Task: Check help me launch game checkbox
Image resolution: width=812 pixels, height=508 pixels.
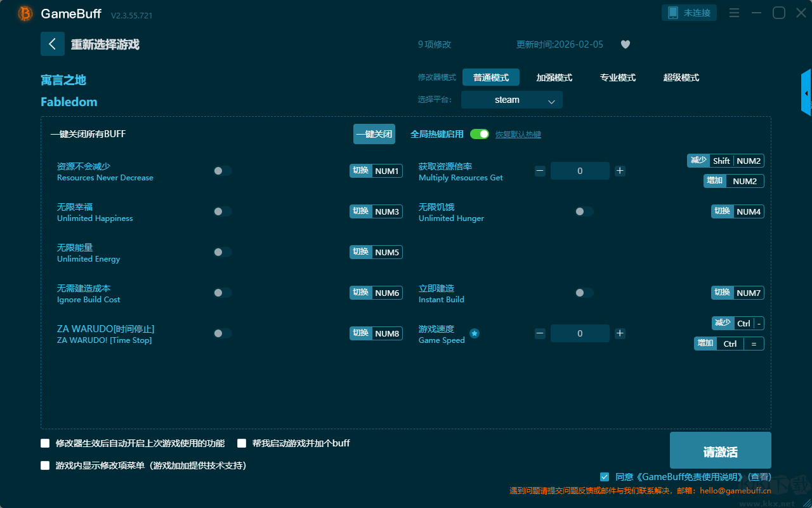Action: [242, 443]
